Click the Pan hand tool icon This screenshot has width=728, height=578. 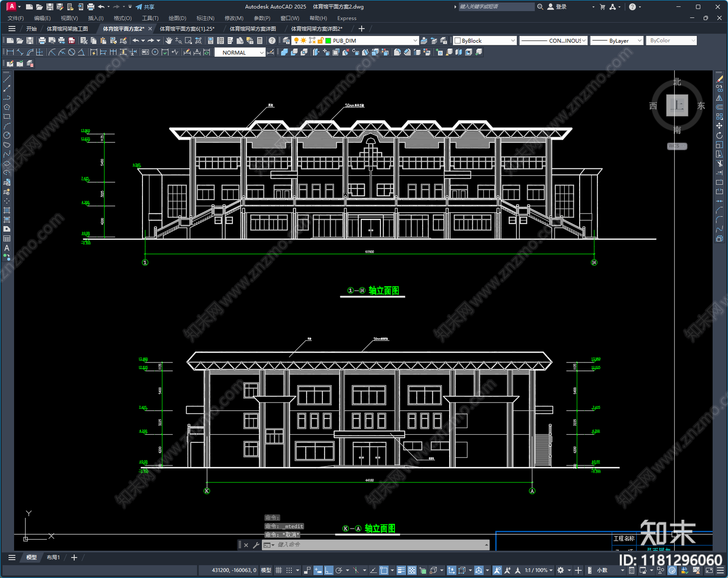point(169,41)
